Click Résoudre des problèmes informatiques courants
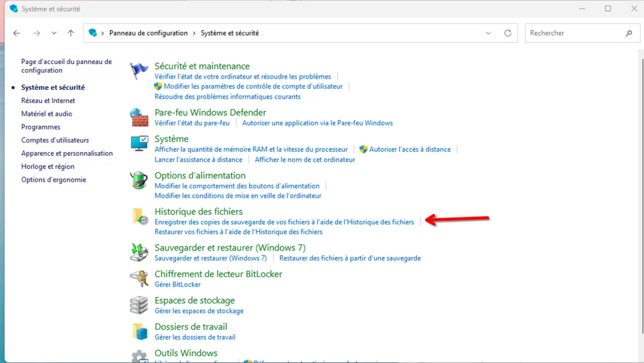The width and height of the screenshot is (644, 363). (227, 97)
